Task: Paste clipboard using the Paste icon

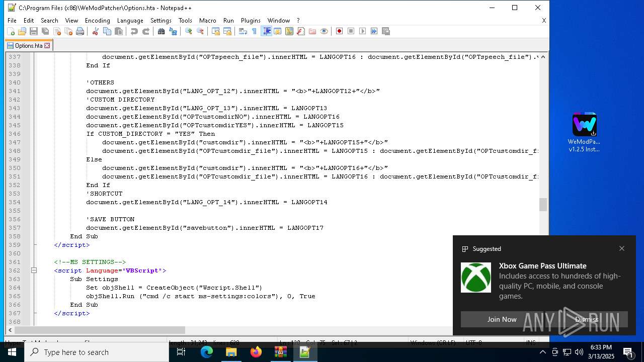Action: pos(119,31)
